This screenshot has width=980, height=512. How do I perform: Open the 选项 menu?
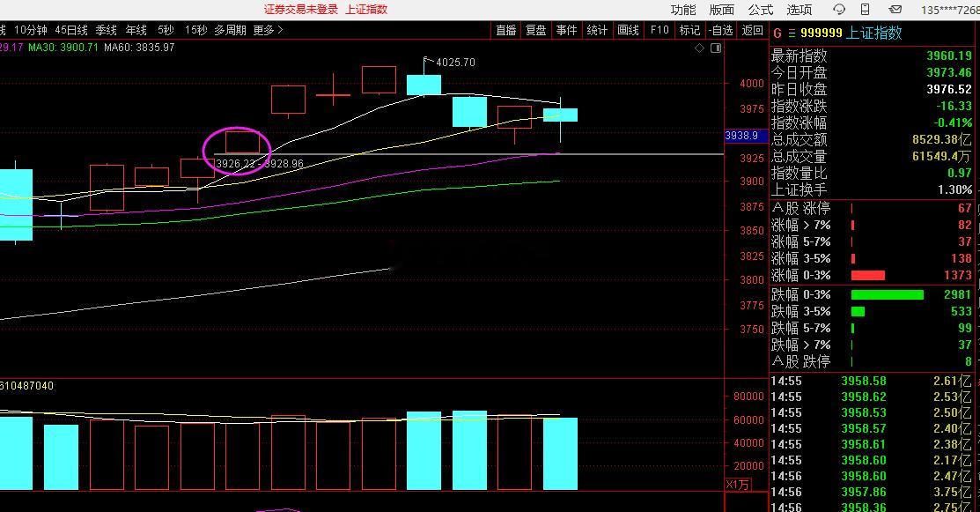coord(799,10)
